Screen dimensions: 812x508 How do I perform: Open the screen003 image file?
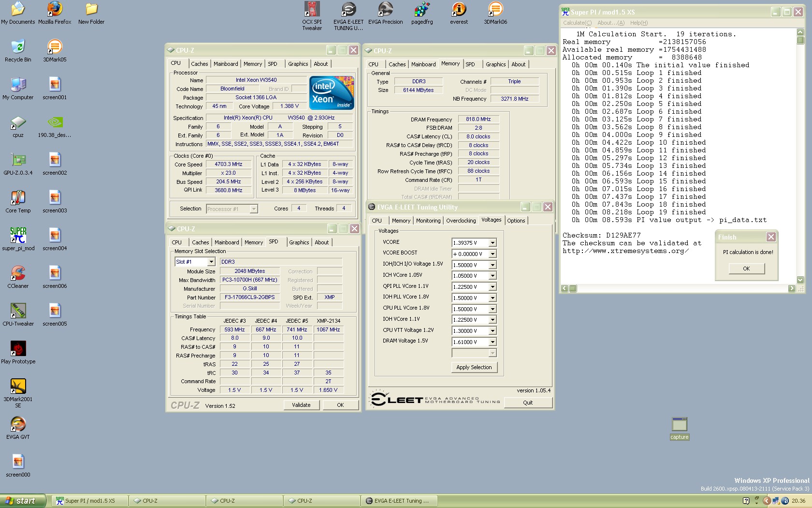(55, 202)
